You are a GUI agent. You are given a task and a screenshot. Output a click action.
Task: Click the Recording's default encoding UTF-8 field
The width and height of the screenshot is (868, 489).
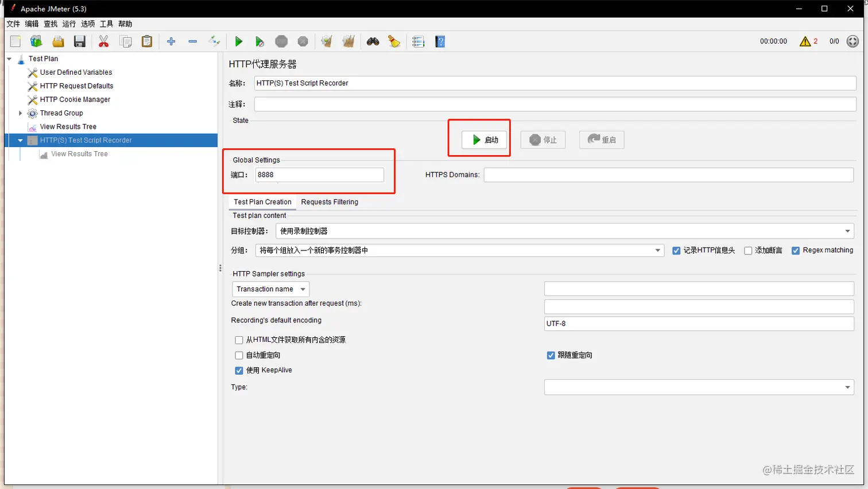coord(699,324)
